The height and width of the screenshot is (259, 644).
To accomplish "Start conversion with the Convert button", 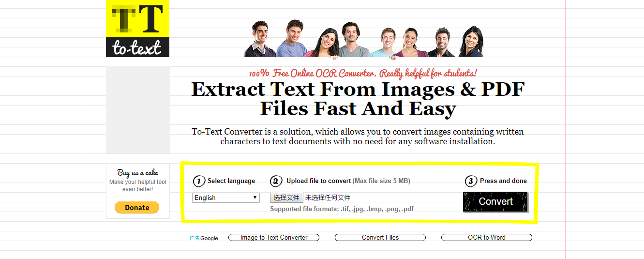I will pyautogui.click(x=495, y=202).
